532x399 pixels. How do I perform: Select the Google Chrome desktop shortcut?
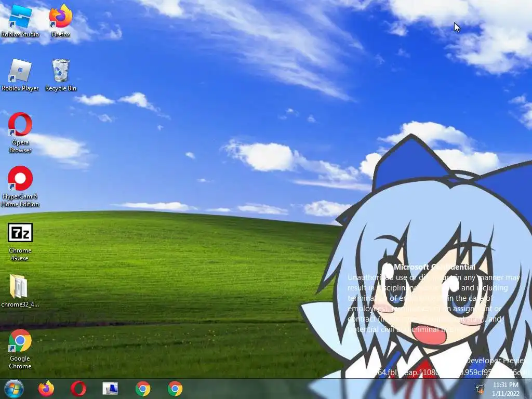20,349
